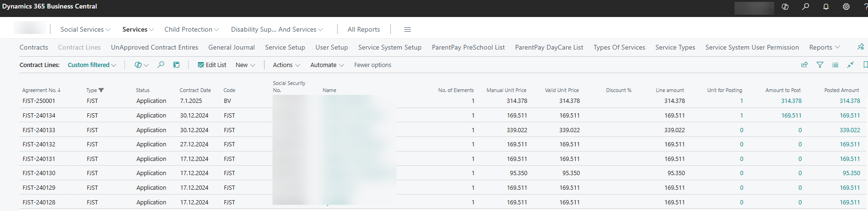Click the analysis mode icon

[176, 65]
